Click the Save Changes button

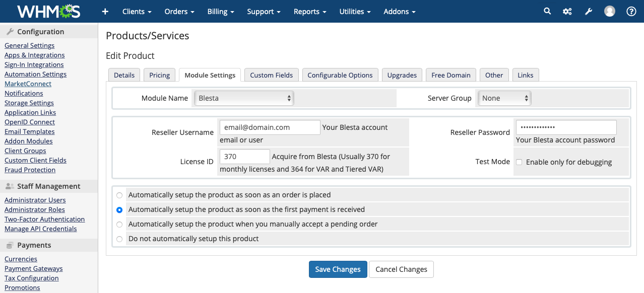pyautogui.click(x=338, y=269)
